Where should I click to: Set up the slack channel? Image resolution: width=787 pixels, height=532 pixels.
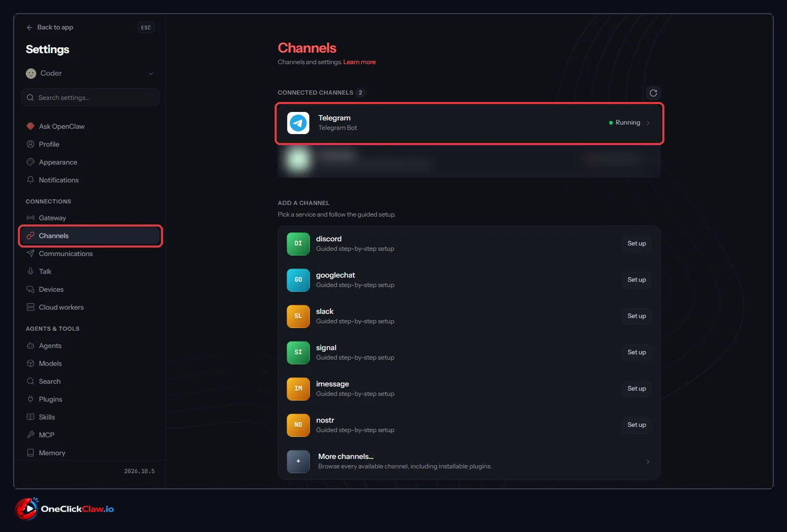(x=637, y=316)
